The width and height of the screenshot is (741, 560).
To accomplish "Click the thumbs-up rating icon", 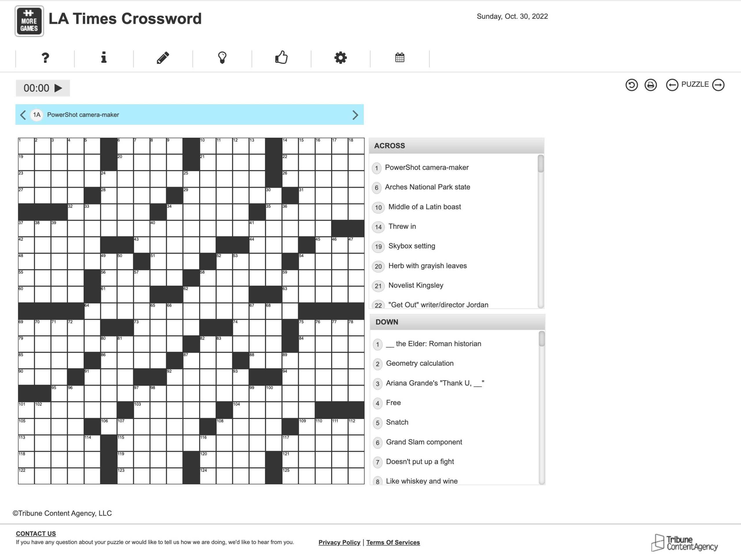I will tap(281, 57).
